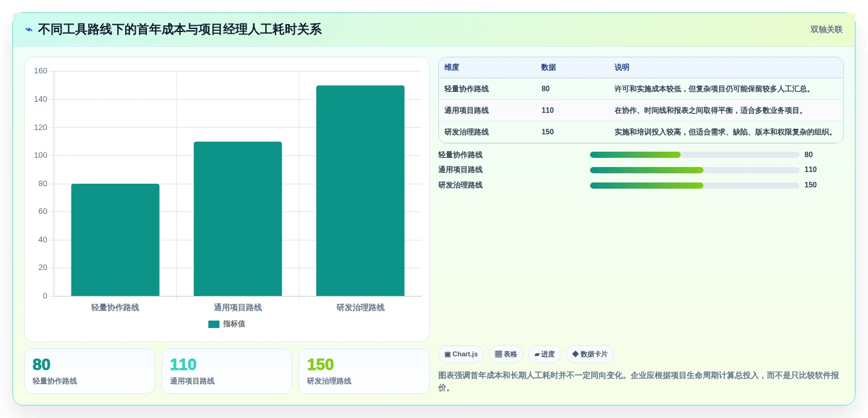Viewport: 868px width, 418px height.
Task: Select the 数据卡片 tag chip
Action: click(590, 354)
